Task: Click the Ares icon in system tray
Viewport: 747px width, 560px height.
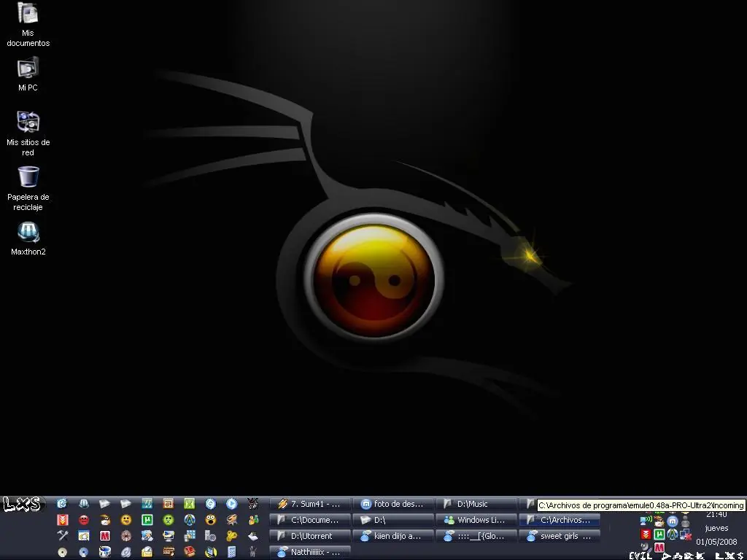Action: point(672,534)
